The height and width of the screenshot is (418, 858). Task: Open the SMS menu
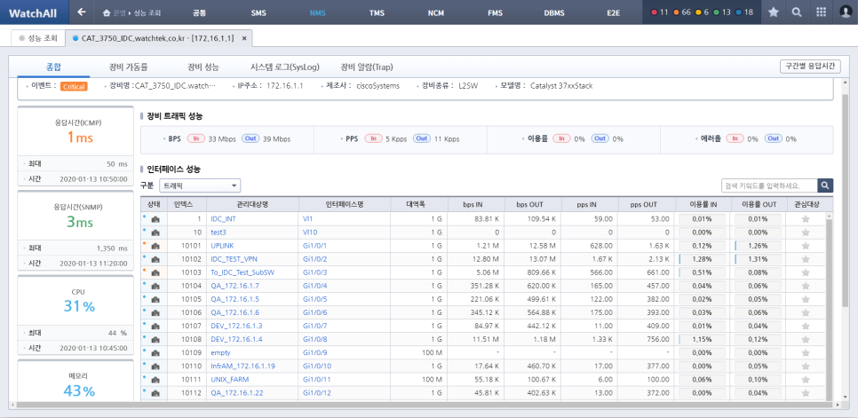click(258, 12)
